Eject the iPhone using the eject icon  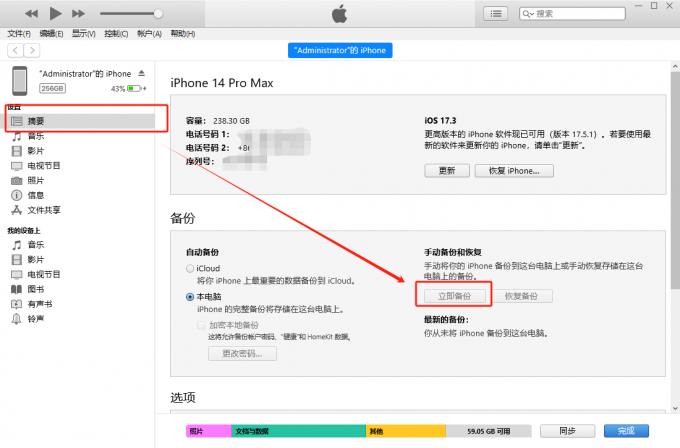point(141,73)
